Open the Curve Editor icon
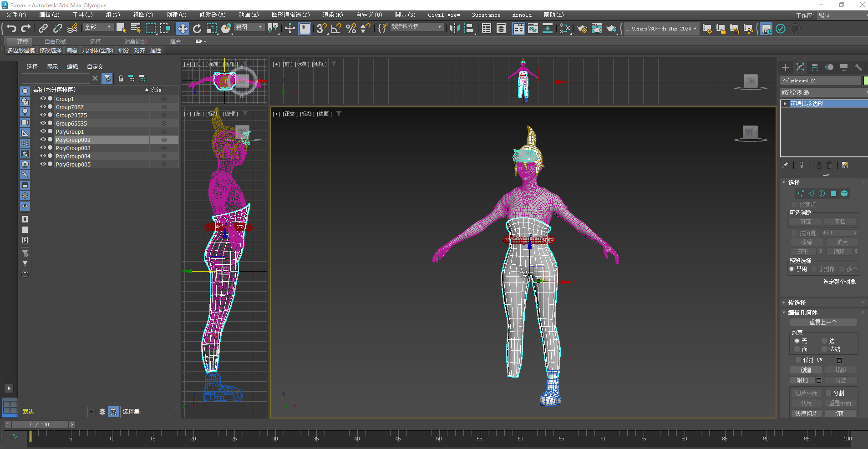 [533, 29]
